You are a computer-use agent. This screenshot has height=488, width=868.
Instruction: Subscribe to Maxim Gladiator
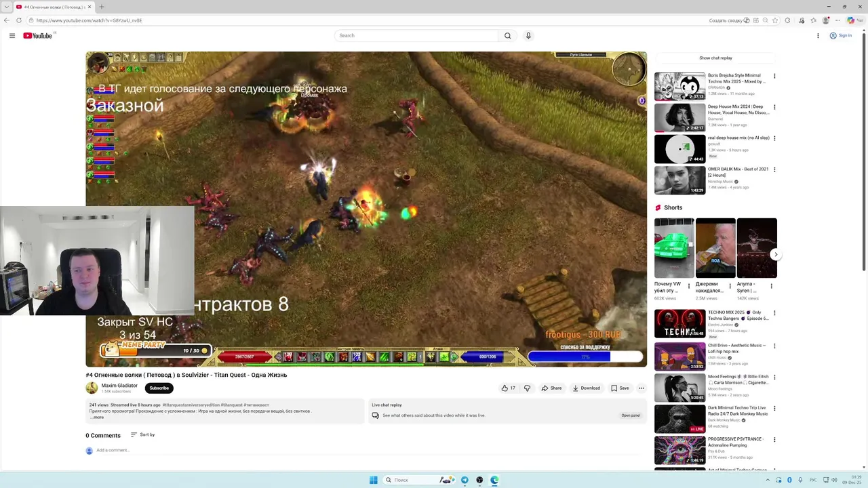(x=159, y=388)
